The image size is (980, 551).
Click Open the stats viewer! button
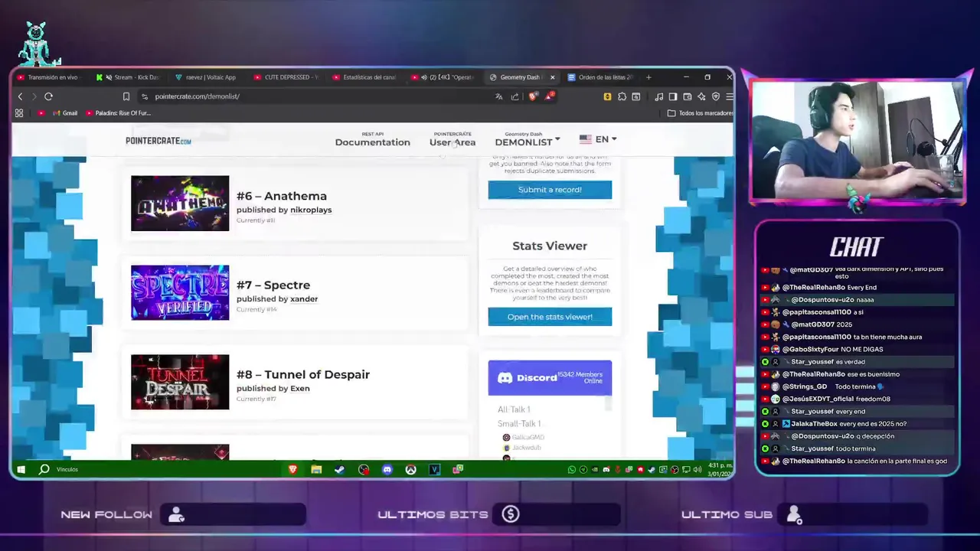[x=550, y=317]
